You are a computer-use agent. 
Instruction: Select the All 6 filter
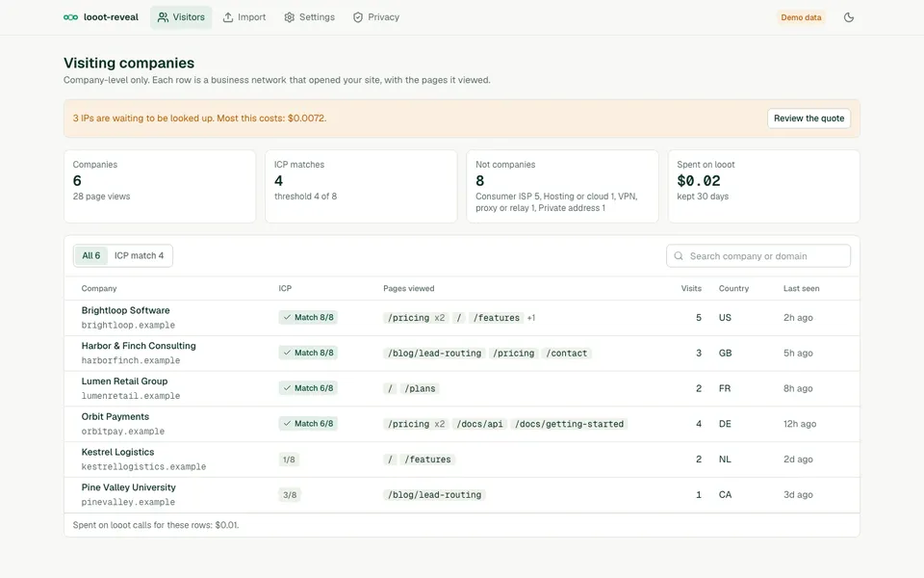point(90,255)
